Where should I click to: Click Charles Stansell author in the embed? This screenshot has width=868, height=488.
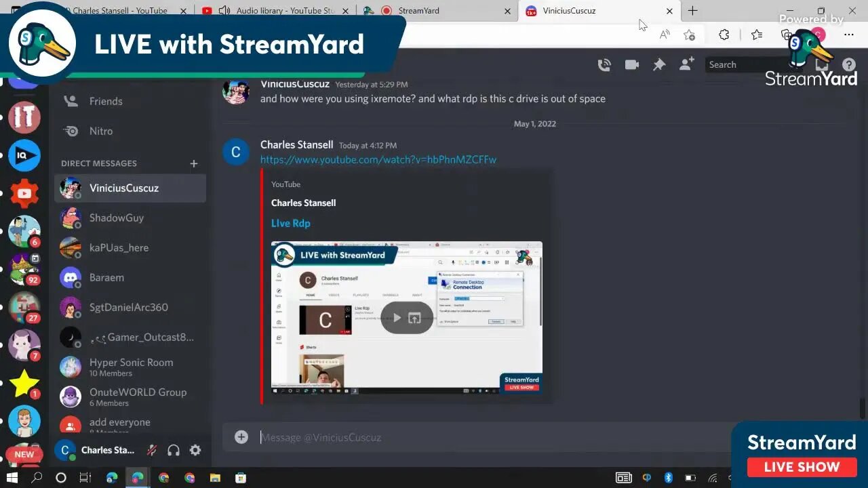[303, 203]
